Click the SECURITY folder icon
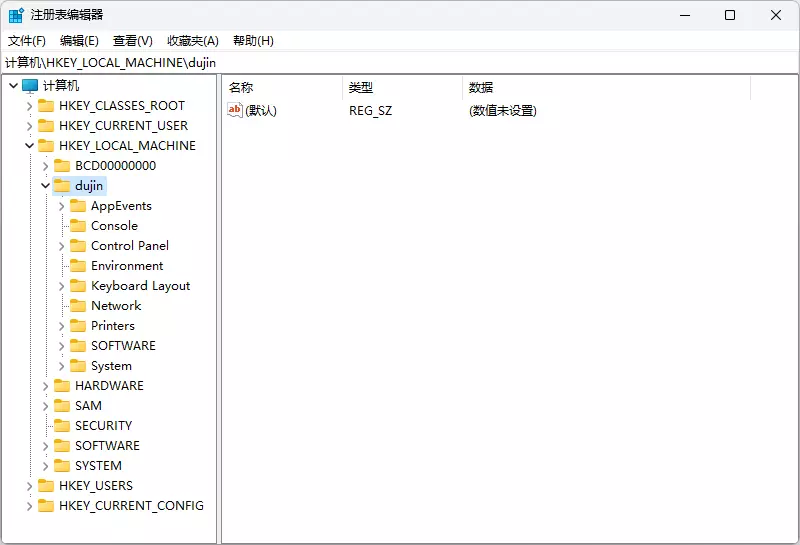The image size is (800, 545). pos(62,426)
